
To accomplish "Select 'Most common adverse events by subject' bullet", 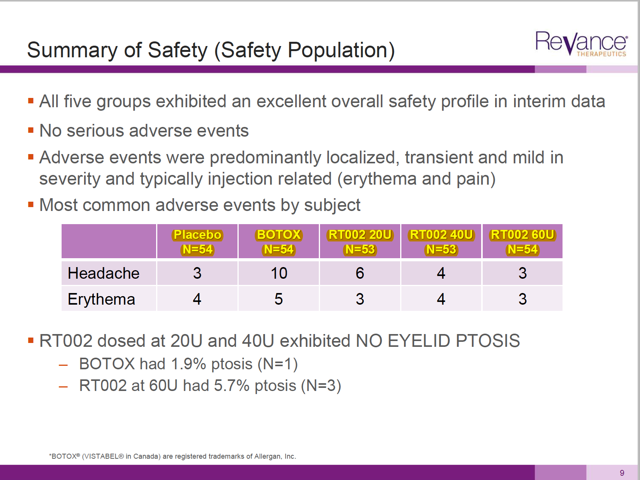I will click(200, 205).
